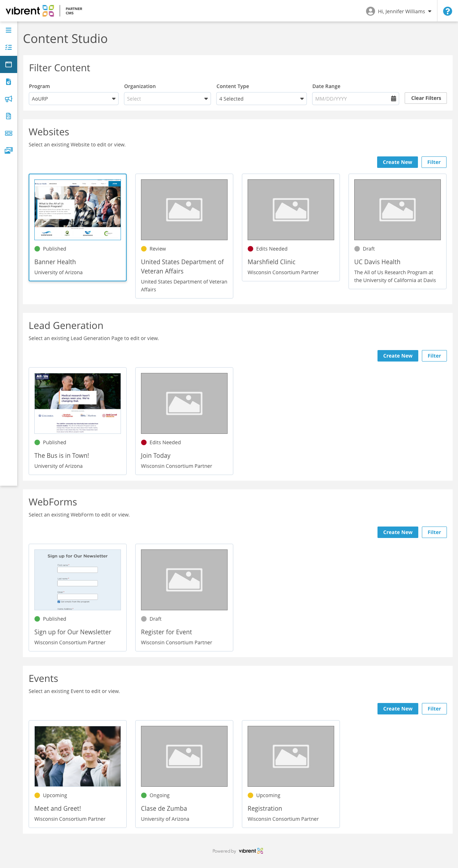
Task: Open the Newsletter webform thumbnail
Action: (78, 580)
